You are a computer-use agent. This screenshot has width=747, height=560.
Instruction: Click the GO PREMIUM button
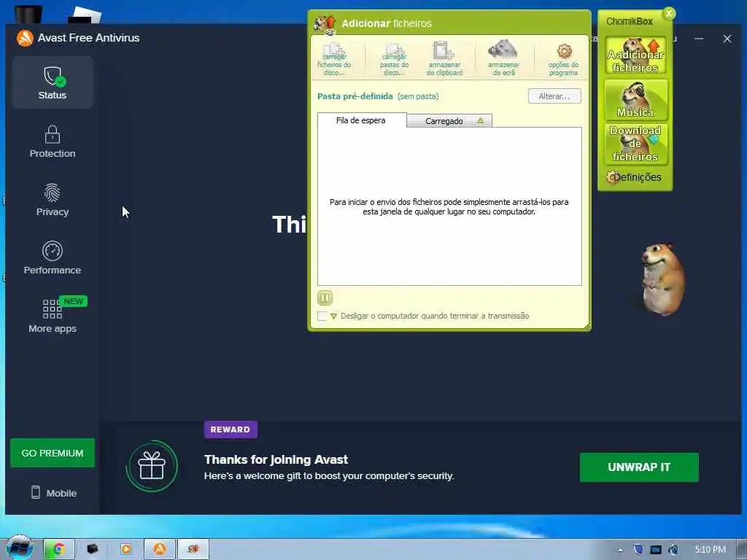pos(53,453)
